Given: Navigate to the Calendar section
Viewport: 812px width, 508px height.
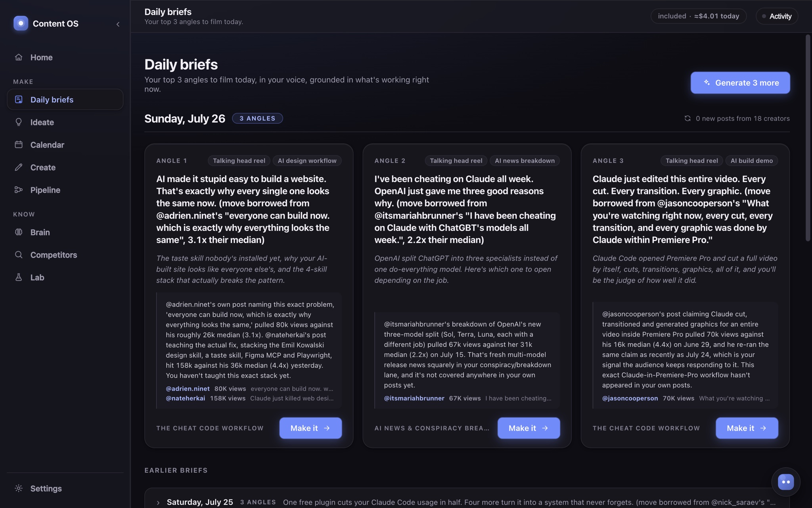Looking at the screenshot, I should coord(65,145).
